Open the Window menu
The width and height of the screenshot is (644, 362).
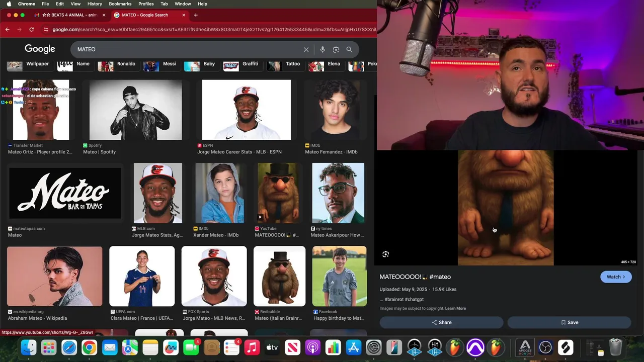tap(183, 4)
